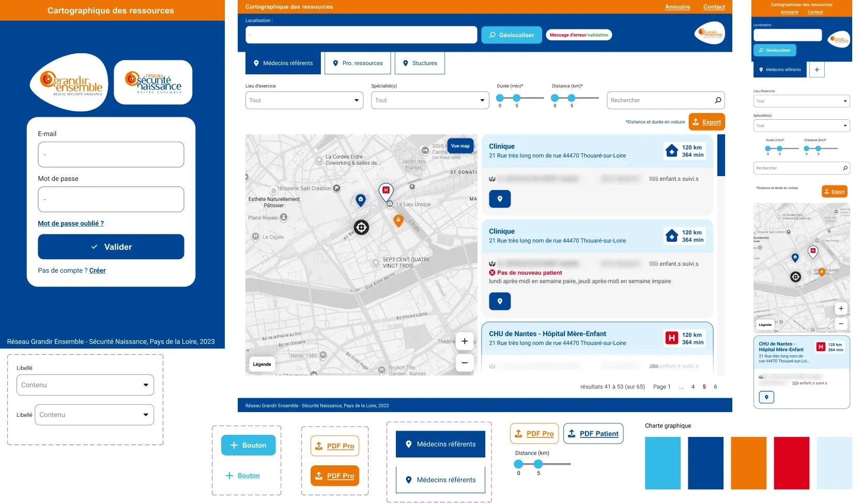Click the Grandir Ensemble logo on login panel
Viewport: 862px width, 504px height.
click(69, 83)
